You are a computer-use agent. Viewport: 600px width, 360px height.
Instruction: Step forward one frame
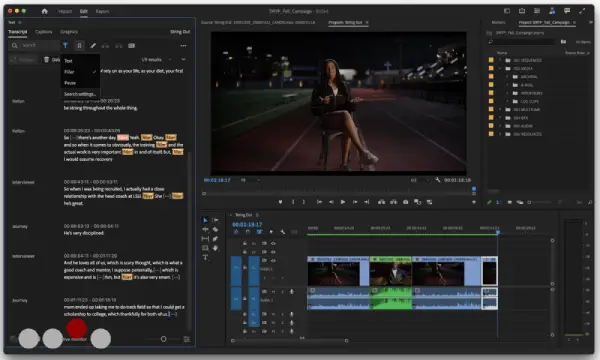[x=355, y=202]
